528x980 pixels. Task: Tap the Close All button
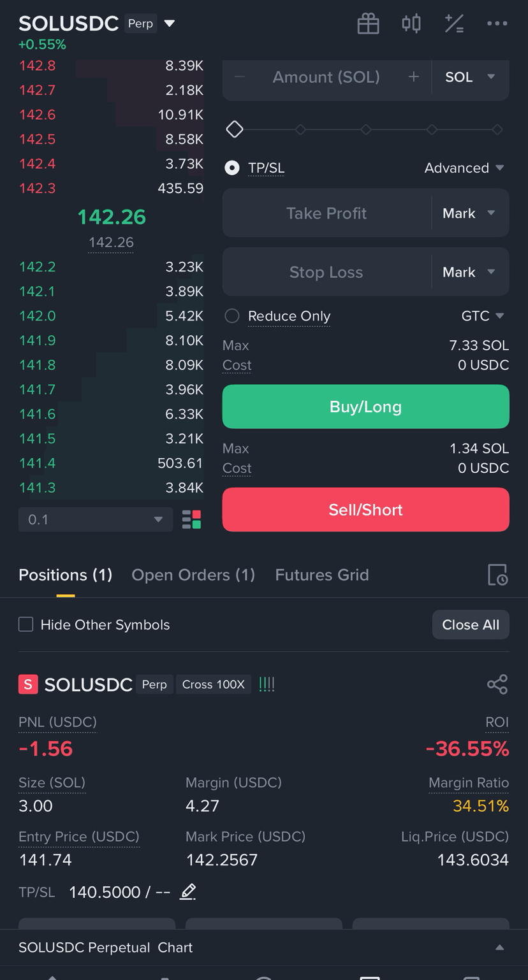tap(471, 624)
